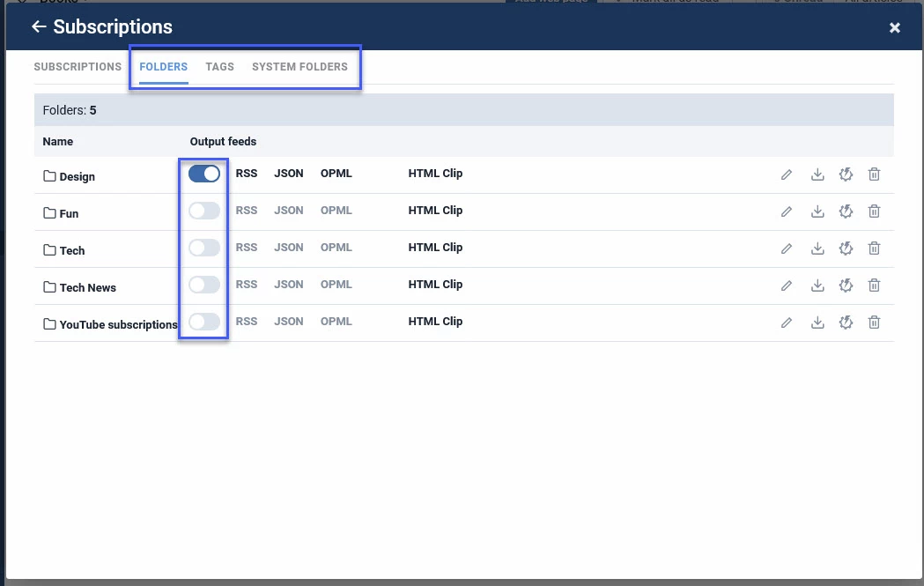Switch to the Subscriptions tab

pyautogui.click(x=78, y=67)
